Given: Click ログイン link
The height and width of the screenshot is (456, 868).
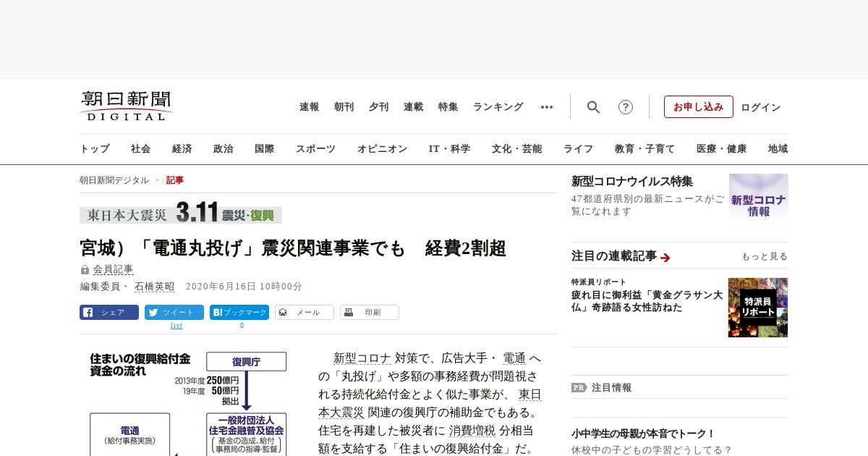Looking at the screenshot, I should tap(761, 107).
